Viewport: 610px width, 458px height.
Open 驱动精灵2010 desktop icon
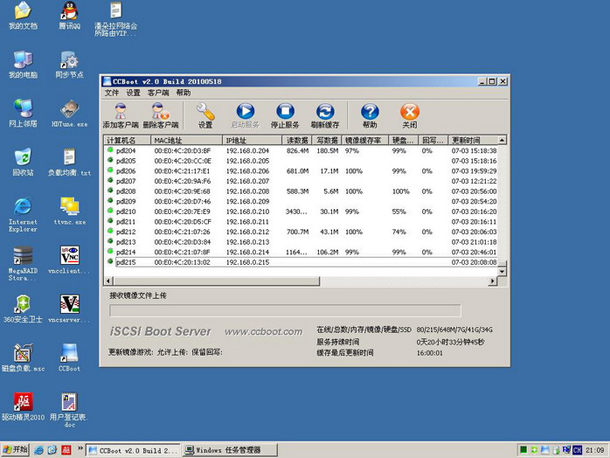(x=23, y=407)
